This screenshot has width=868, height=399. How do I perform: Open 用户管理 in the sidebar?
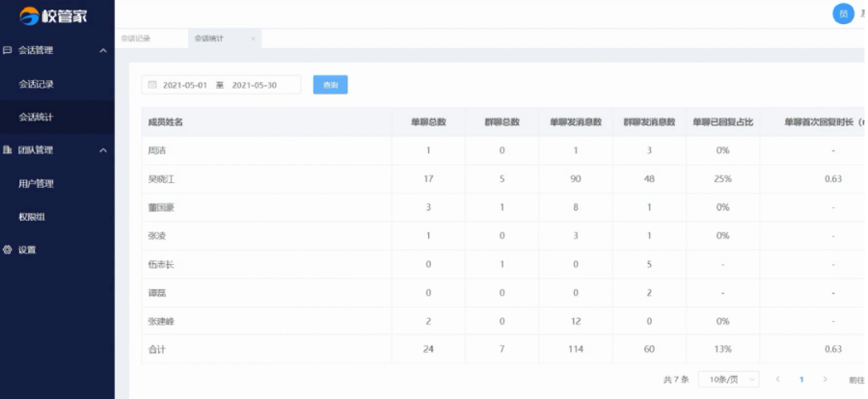[36, 183]
